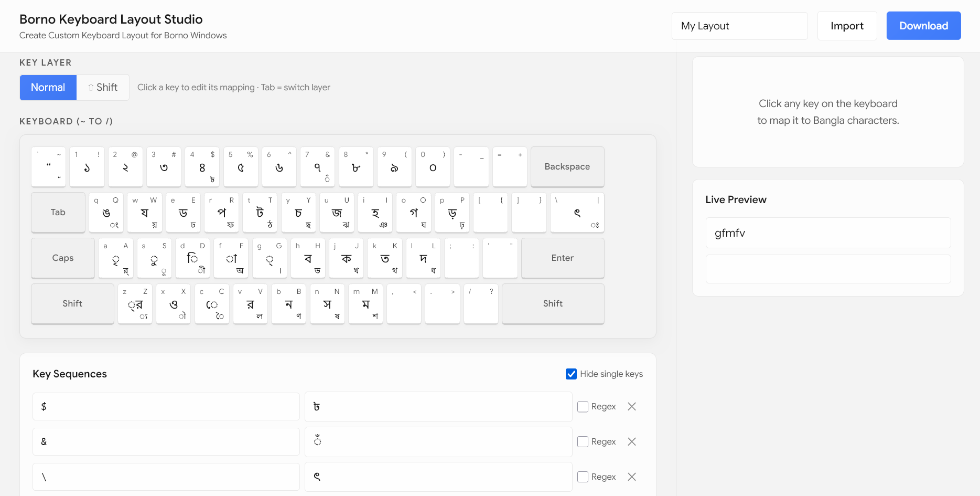Select the h key mapped to ব
The width and height of the screenshot is (980, 496).
point(308,258)
